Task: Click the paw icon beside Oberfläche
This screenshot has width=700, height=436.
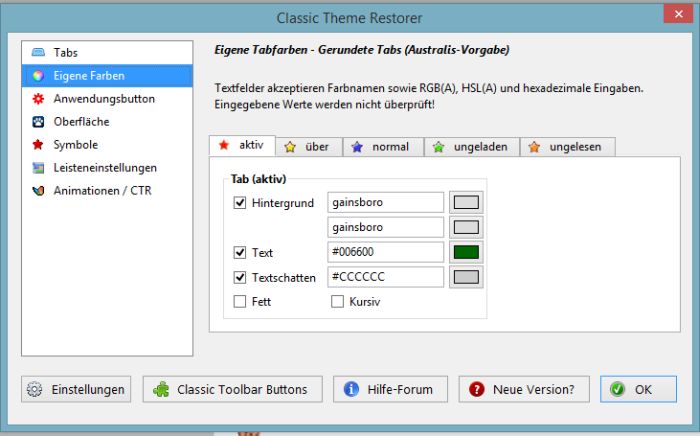Action: pyautogui.click(x=38, y=121)
